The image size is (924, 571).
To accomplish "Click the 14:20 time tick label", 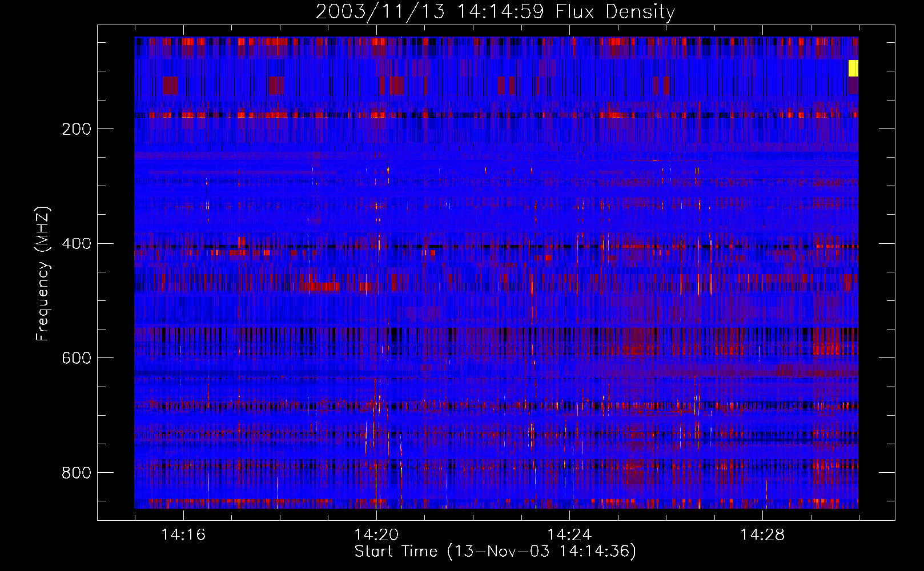I will pyautogui.click(x=376, y=535).
